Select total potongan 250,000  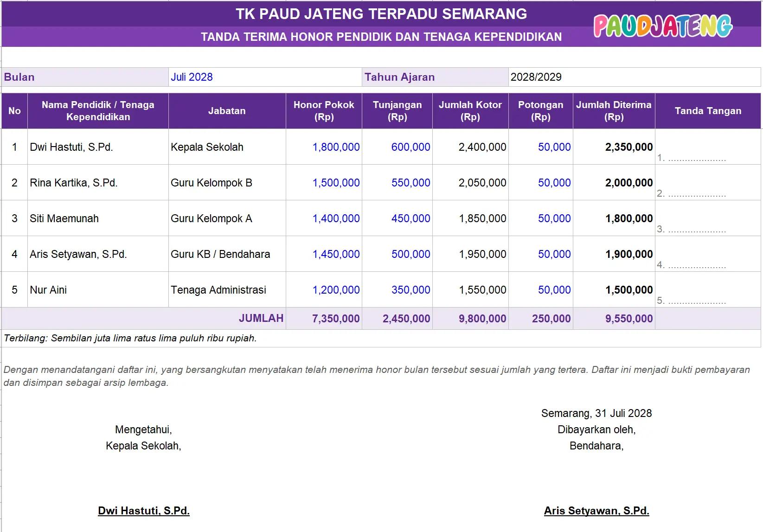pos(541,319)
